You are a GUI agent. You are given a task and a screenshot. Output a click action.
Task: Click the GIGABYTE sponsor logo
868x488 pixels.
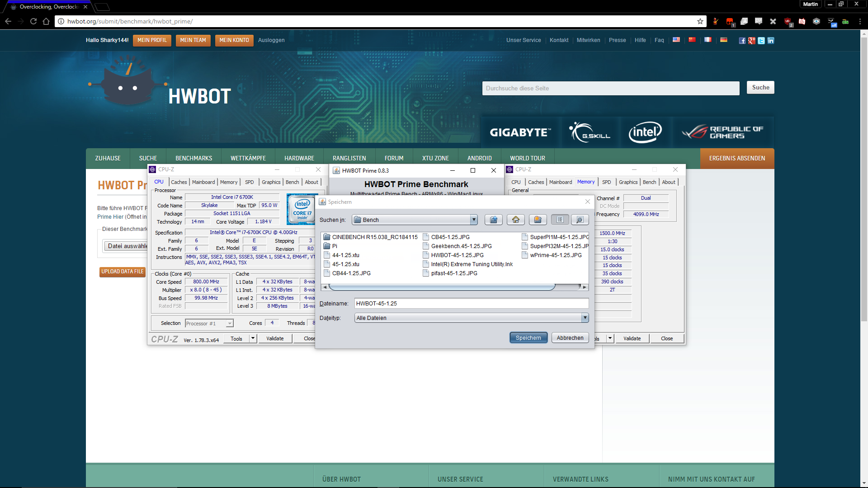(520, 132)
